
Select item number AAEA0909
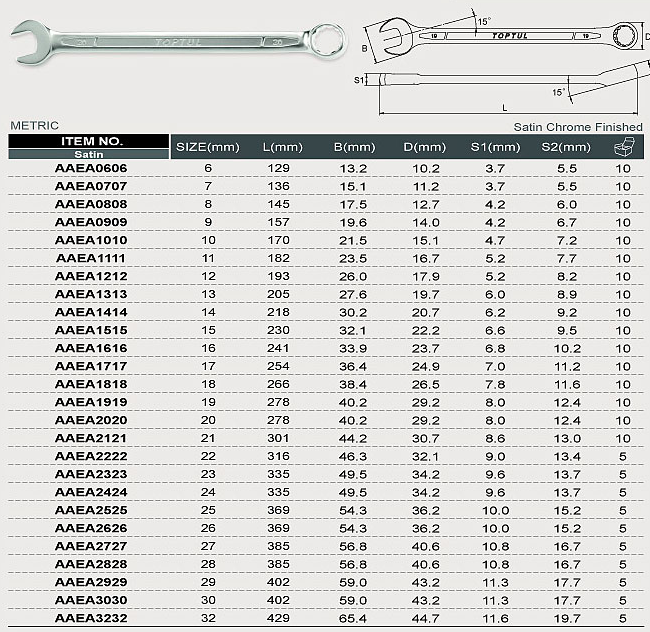coord(91,222)
